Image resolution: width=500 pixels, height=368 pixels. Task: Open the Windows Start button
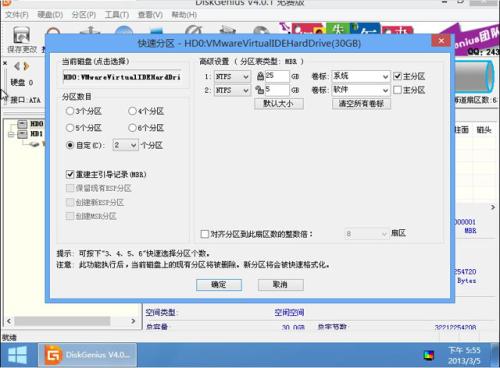[x=17, y=355]
